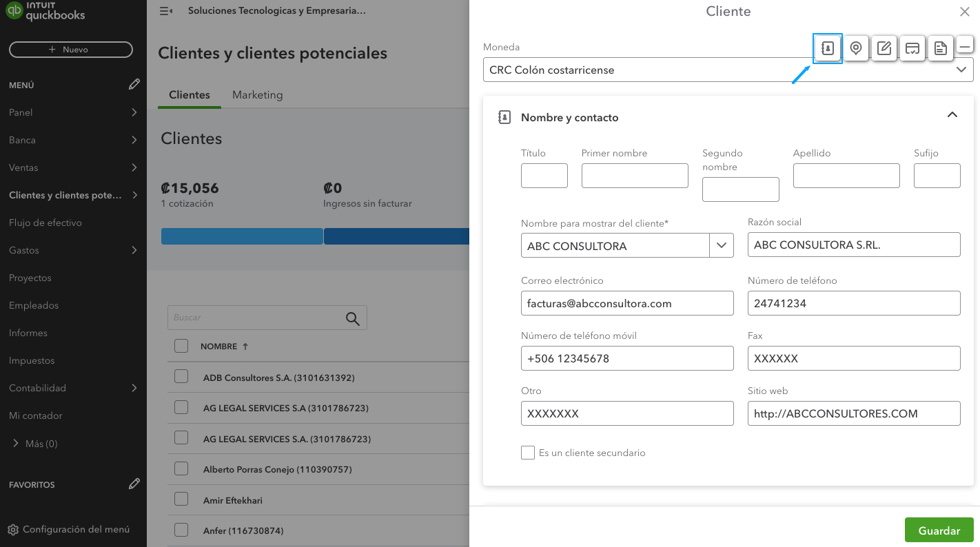Check Es un cliente secundario

[x=528, y=453]
